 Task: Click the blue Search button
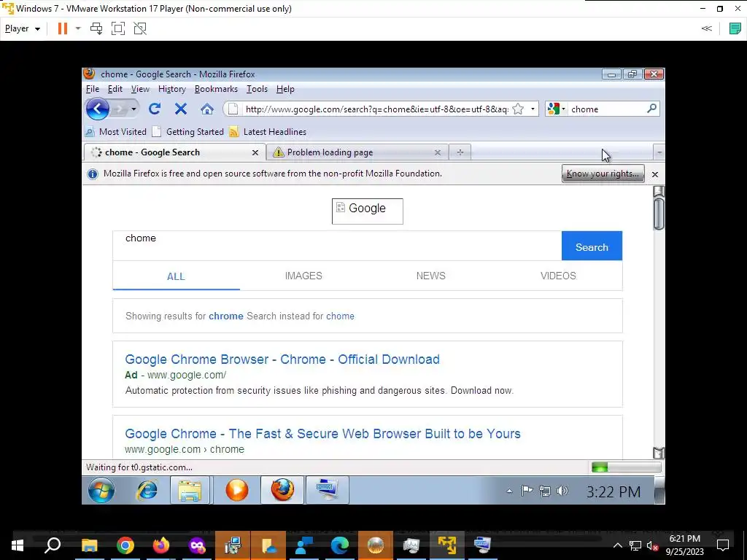click(x=592, y=246)
